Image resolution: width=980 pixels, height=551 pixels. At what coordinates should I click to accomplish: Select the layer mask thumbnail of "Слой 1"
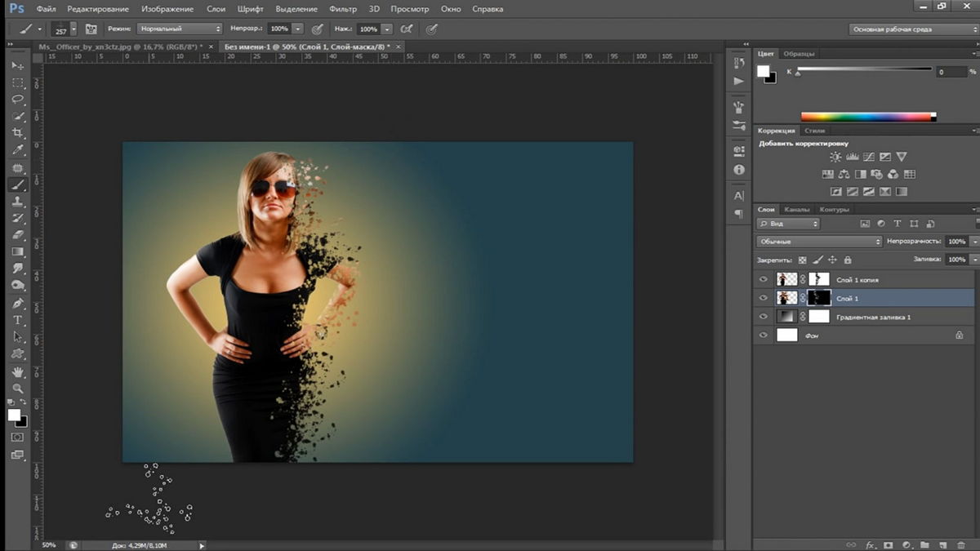tap(818, 298)
